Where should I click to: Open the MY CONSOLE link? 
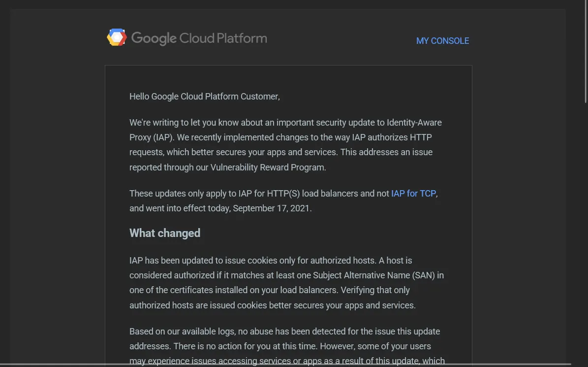coord(442,41)
